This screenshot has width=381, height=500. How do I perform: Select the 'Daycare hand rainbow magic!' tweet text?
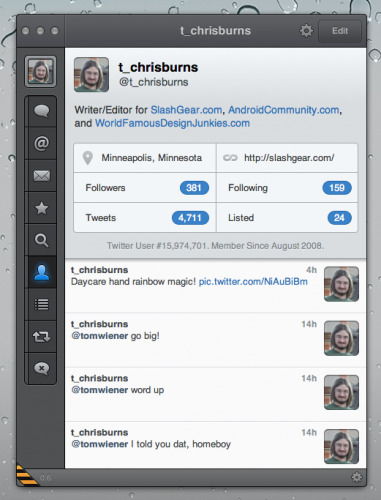click(133, 282)
